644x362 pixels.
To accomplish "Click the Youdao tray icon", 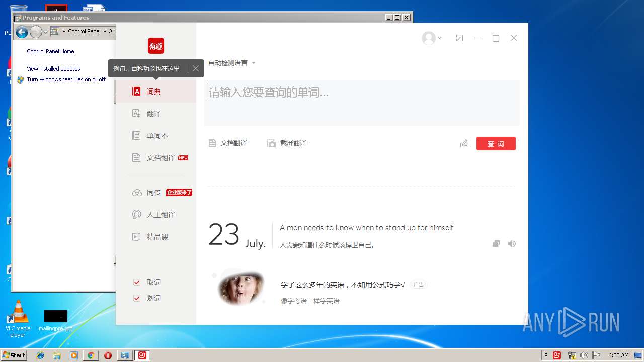I will [x=557, y=355].
